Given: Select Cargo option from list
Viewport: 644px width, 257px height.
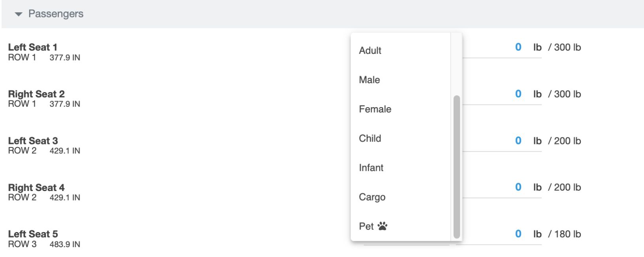Looking at the screenshot, I should click(372, 197).
